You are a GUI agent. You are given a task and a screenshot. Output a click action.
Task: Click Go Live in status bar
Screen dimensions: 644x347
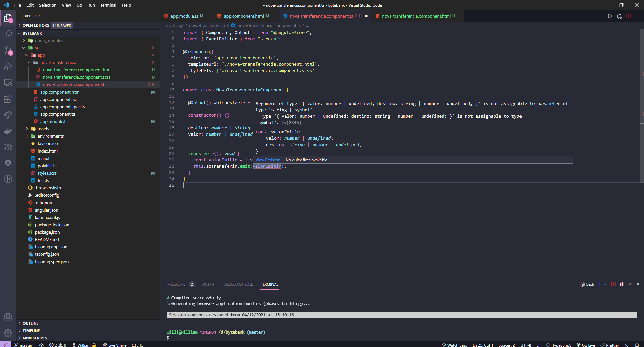tap(586, 345)
